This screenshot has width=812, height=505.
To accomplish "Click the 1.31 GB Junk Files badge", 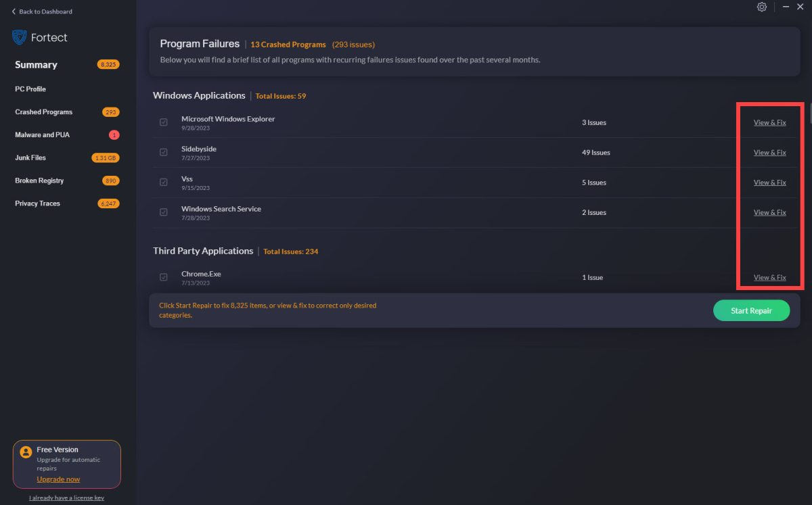I will click(105, 158).
